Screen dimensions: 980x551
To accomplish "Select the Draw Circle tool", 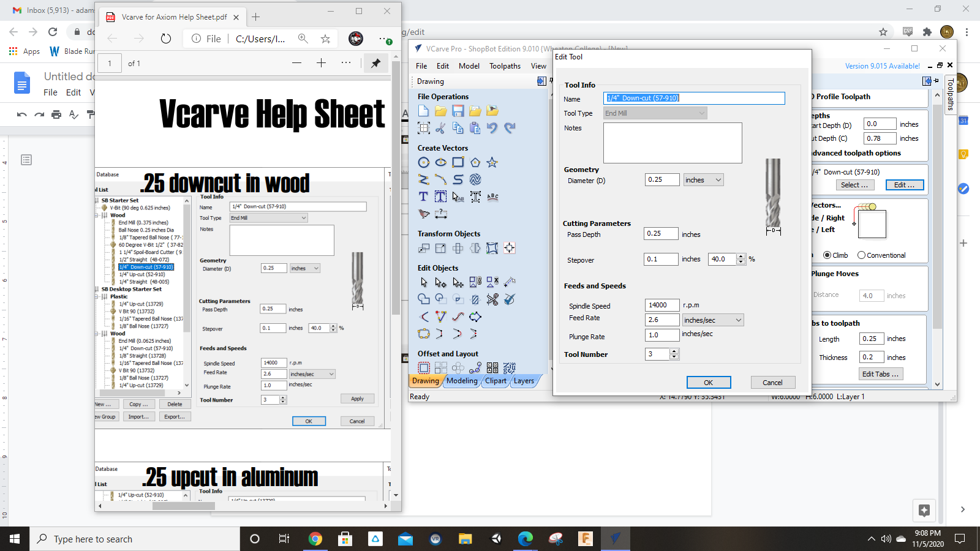I will (423, 162).
